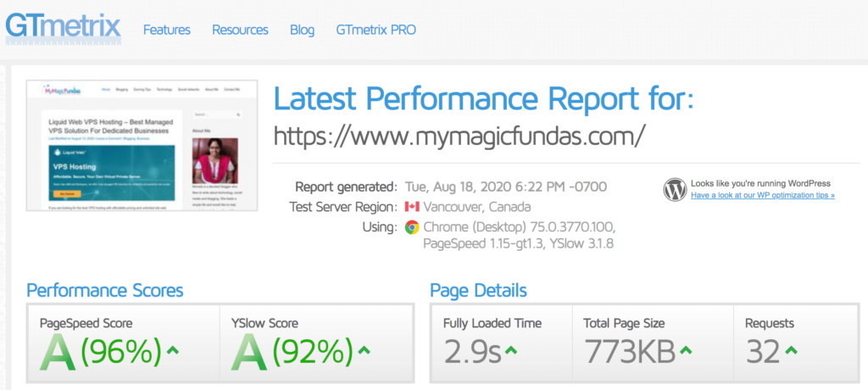Viewport: 868px width, 390px height.
Task: Click the Chrome browser icon
Action: [412, 227]
